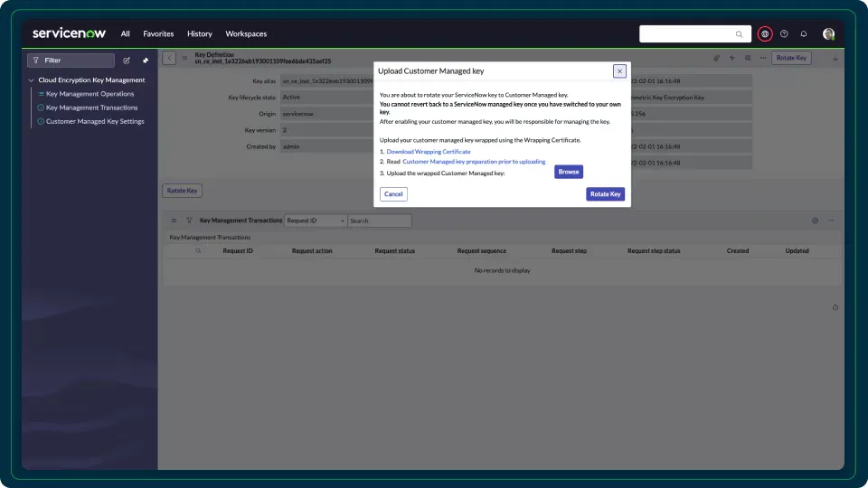
Task: Click the edit pencil icon beside Filter
Action: coord(127,61)
